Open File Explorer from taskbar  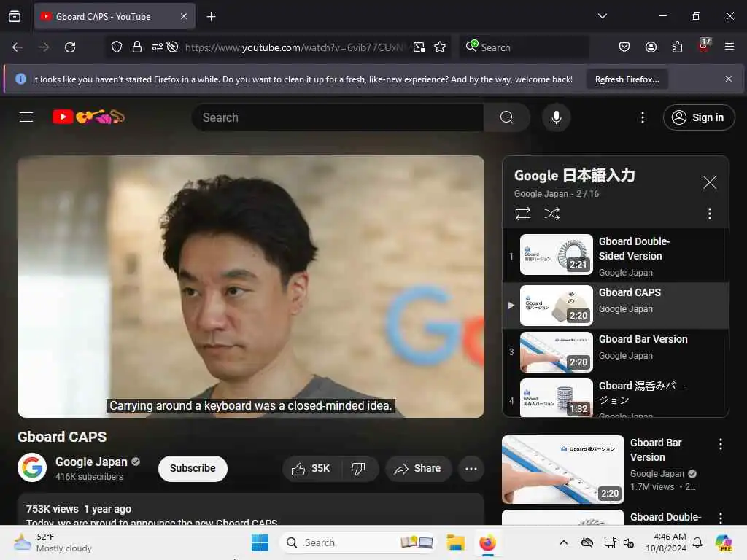[455, 542]
